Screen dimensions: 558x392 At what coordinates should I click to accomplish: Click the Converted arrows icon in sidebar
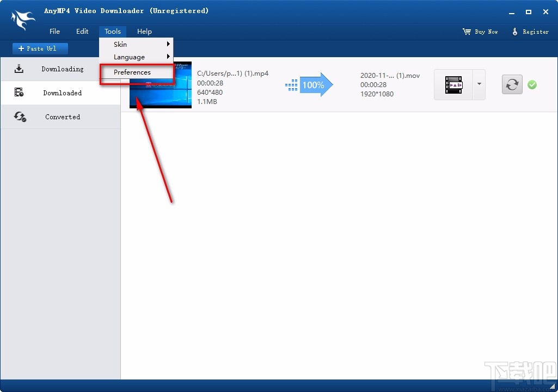pyautogui.click(x=20, y=117)
